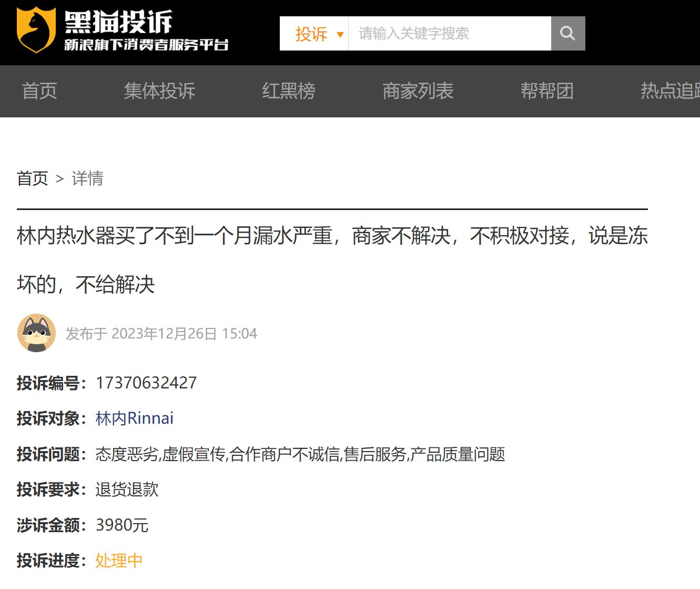This screenshot has width=700, height=589.
Task: Select the 集体投诉 navigation menu item
Action: tap(159, 91)
